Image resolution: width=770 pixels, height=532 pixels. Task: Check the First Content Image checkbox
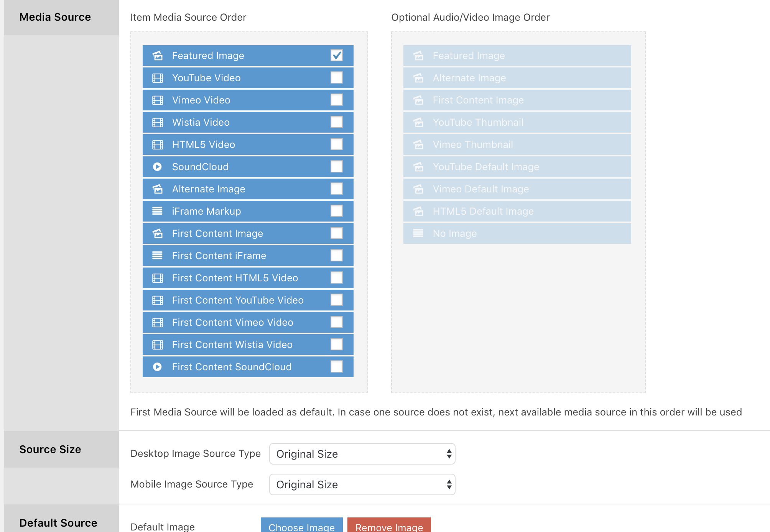point(336,233)
